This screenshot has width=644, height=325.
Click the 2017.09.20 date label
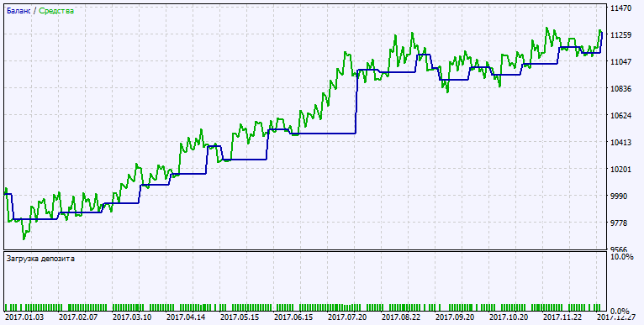[x=455, y=317]
